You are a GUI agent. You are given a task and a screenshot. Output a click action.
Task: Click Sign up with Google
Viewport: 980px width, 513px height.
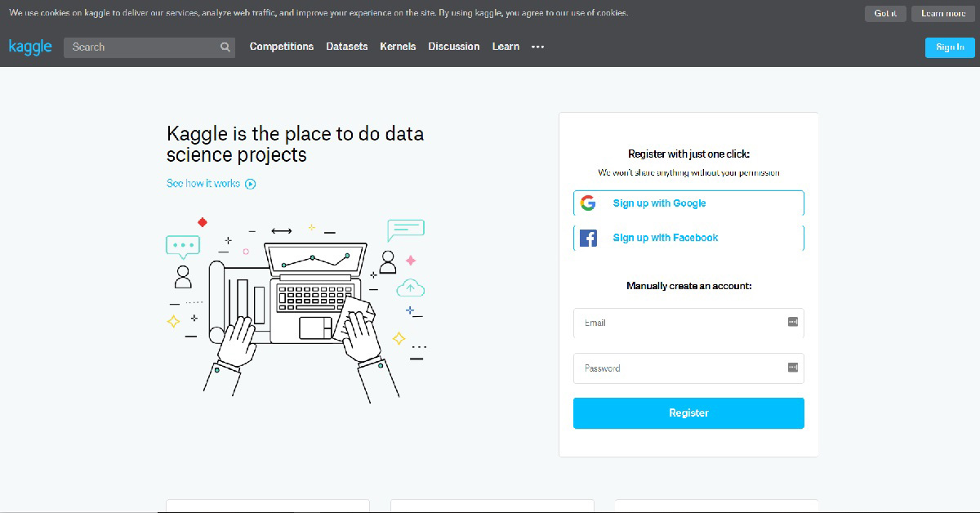click(688, 203)
